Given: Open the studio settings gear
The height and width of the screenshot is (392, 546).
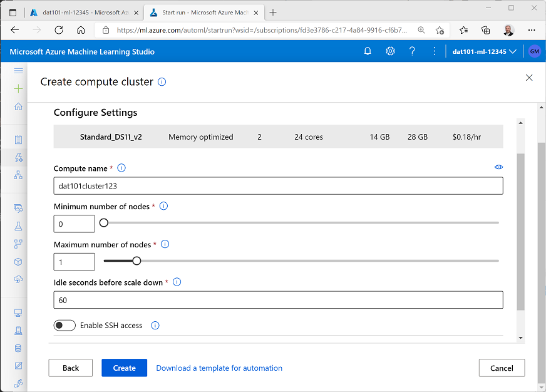Looking at the screenshot, I should [x=390, y=51].
